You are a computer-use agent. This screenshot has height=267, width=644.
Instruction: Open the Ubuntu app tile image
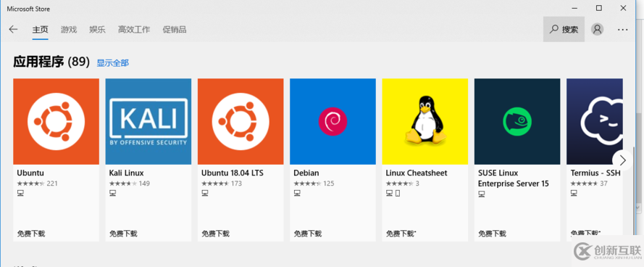point(56,121)
